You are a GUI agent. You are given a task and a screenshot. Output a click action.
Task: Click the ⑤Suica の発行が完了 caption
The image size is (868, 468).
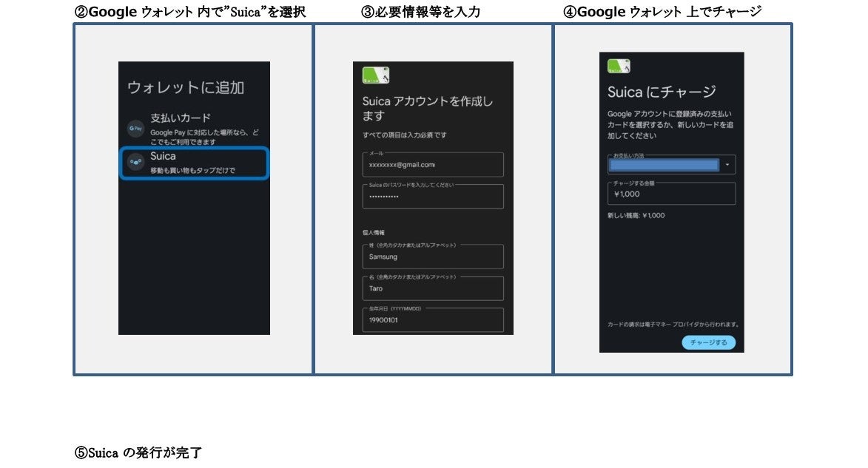point(138,452)
